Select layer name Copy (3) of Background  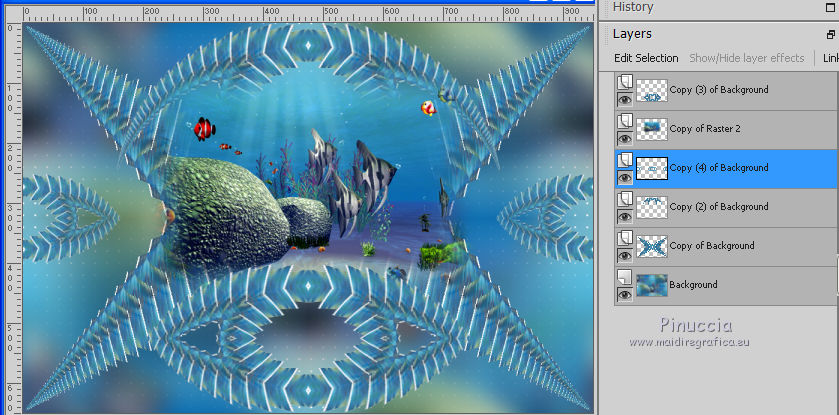click(x=719, y=90)
